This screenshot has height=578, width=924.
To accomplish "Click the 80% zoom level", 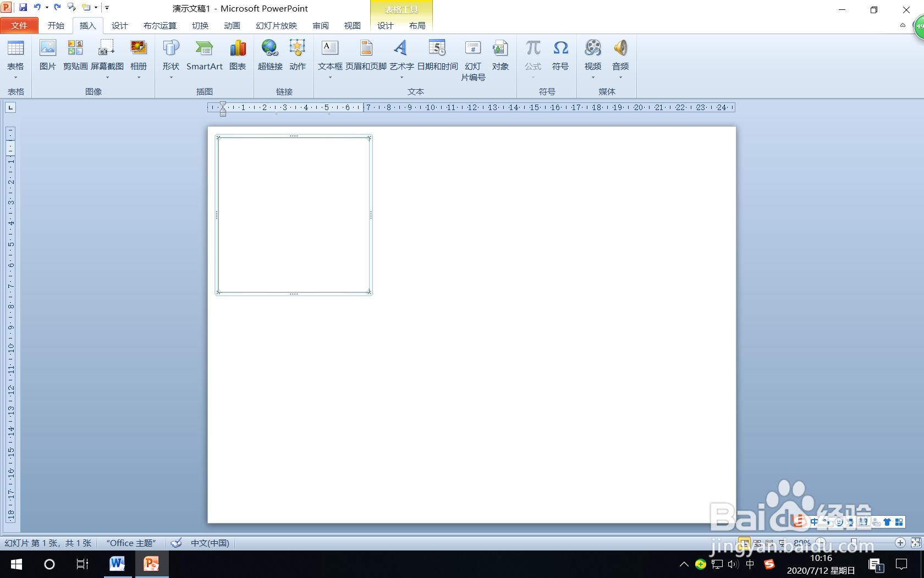I will pyautogui.click(x=802, y=543).
